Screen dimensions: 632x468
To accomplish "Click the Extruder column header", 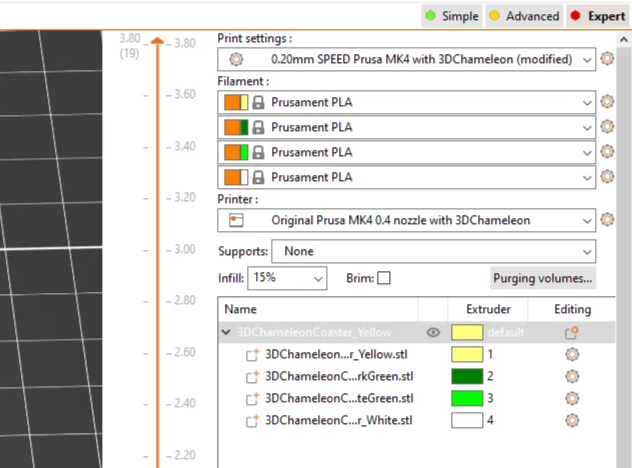I will (488, 309).
